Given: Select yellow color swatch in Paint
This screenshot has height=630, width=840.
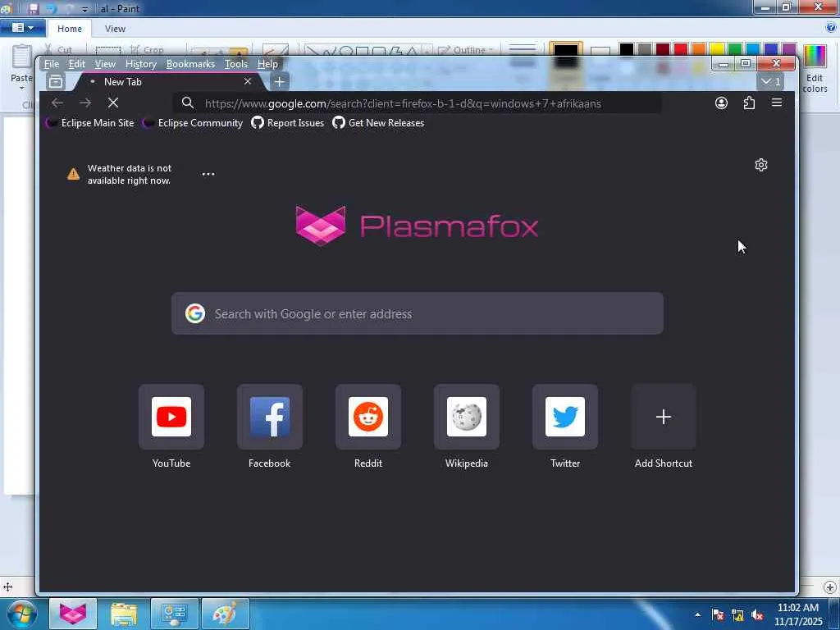Looking at the screenshot, I should coord(717,50).
